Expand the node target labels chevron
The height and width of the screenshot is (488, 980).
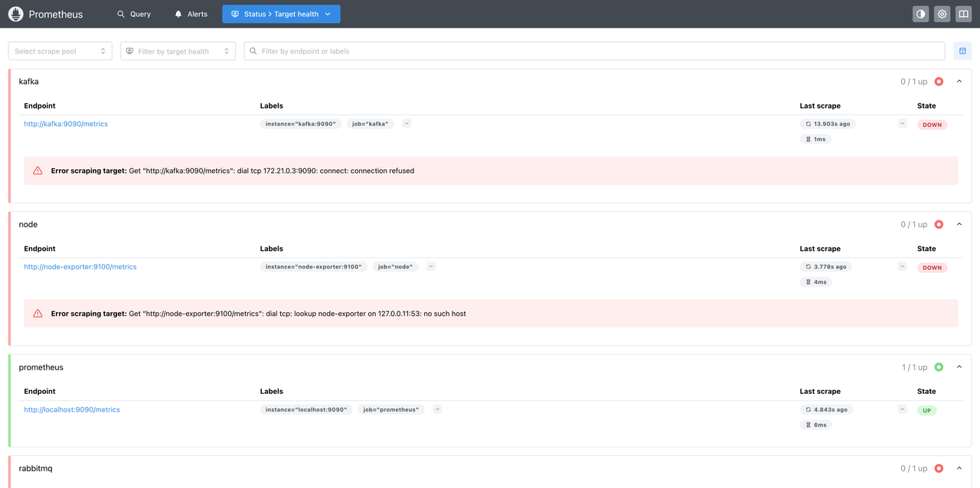click(x=431, y=266)
